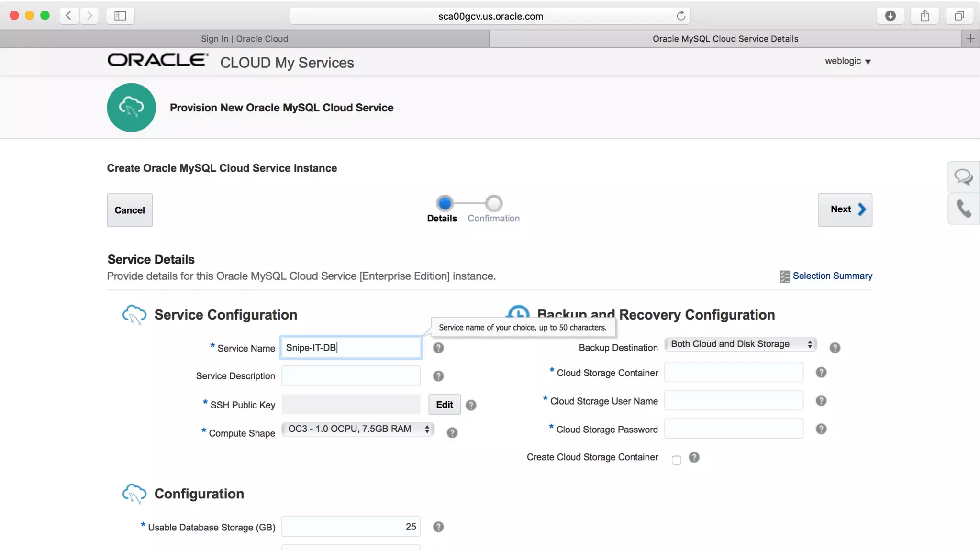Click help icon next to Compute Shape
Screen dimensions: 980x551
[452, 433]
